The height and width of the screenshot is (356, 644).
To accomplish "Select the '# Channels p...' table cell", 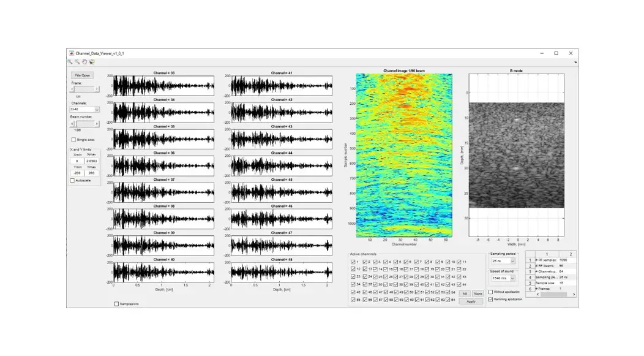I will pos(546,271).
